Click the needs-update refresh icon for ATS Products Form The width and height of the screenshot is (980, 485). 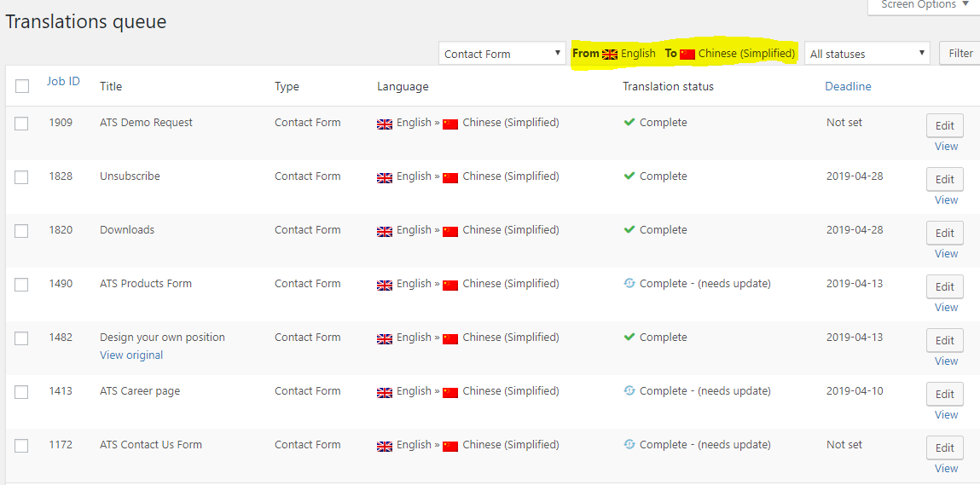click(x=629, y=284)
